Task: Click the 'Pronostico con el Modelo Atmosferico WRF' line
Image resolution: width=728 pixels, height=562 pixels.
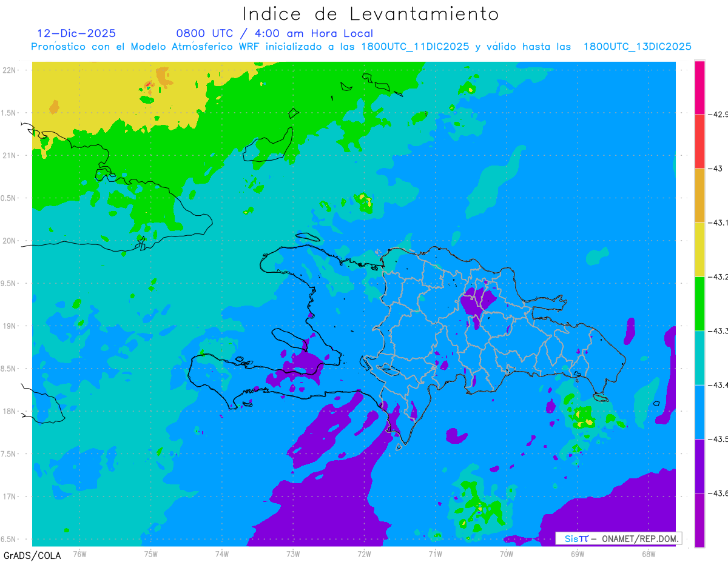Action: 362,47
